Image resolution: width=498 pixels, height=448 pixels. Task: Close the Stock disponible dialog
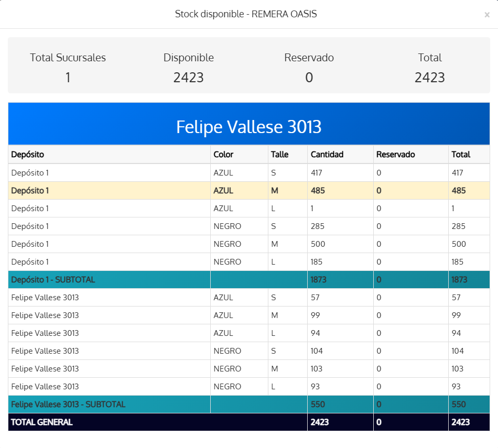point(486,15)
